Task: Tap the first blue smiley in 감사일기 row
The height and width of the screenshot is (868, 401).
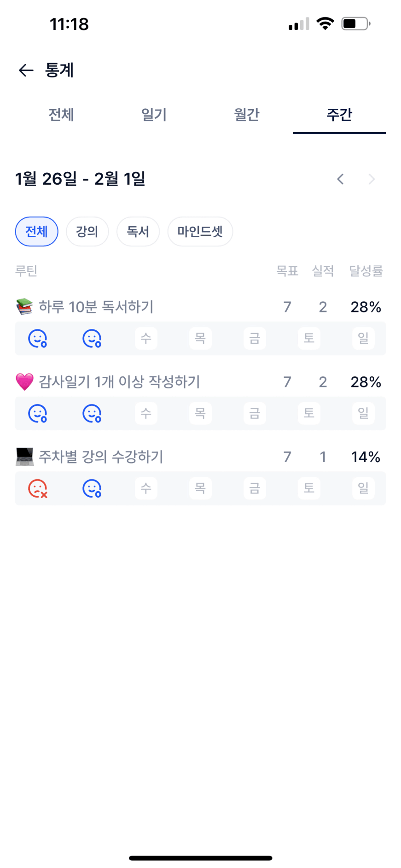Action: tap(38, 413)
